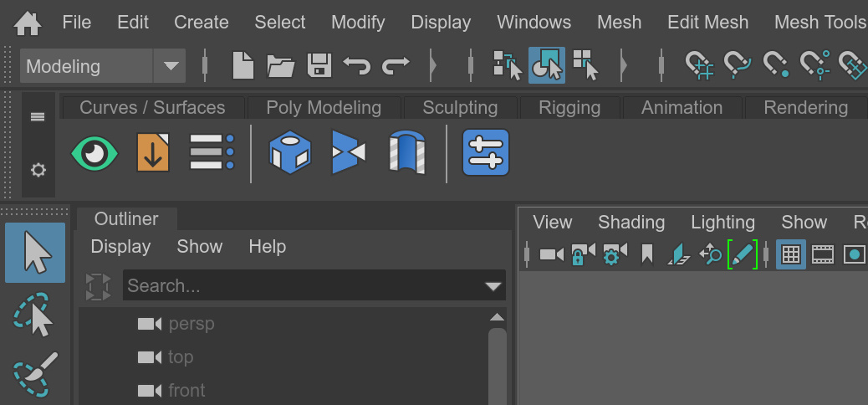Viewport: 868px width, 405px height.
Task: Redo the last action
Action: tap(396, 65)
